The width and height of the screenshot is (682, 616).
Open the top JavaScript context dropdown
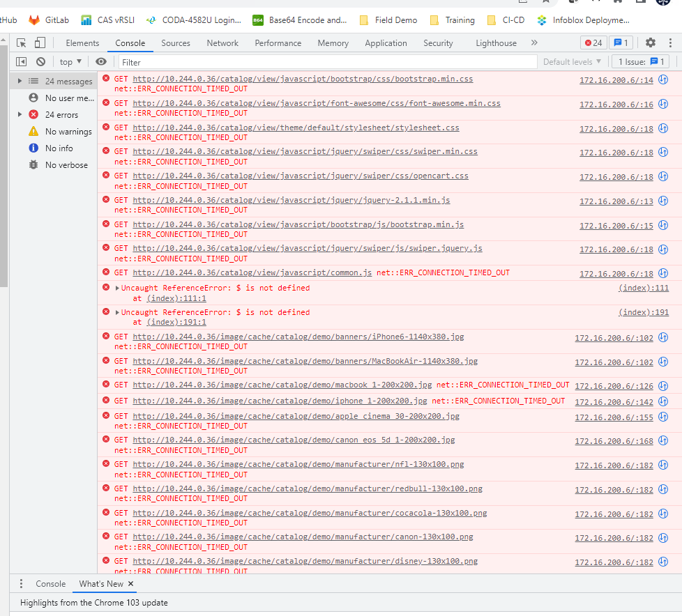click(x=70, y=62)
